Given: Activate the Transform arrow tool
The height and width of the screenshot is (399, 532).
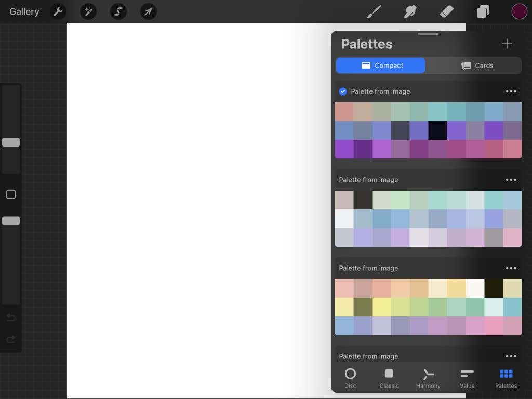Looking at the screenshot, I should point(149,11).
